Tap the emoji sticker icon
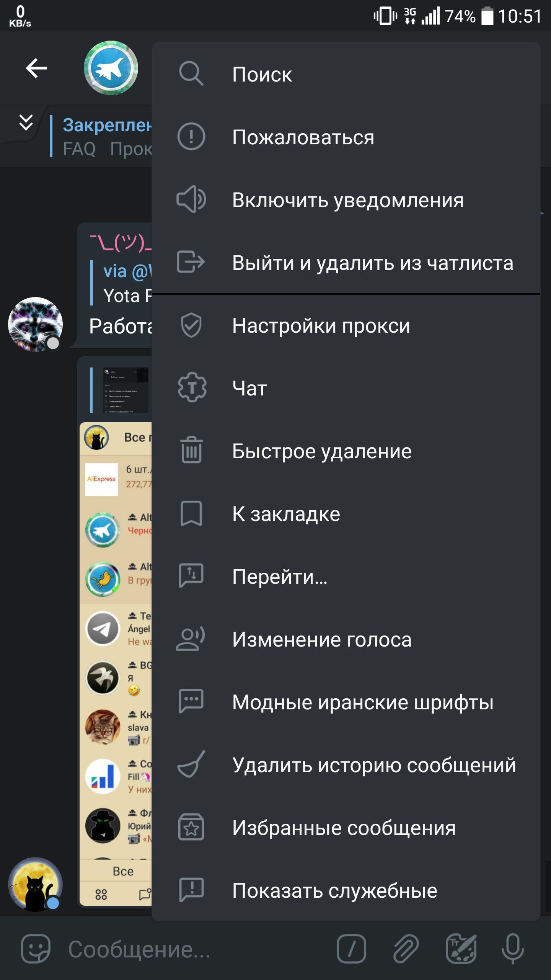 [36, 949]
